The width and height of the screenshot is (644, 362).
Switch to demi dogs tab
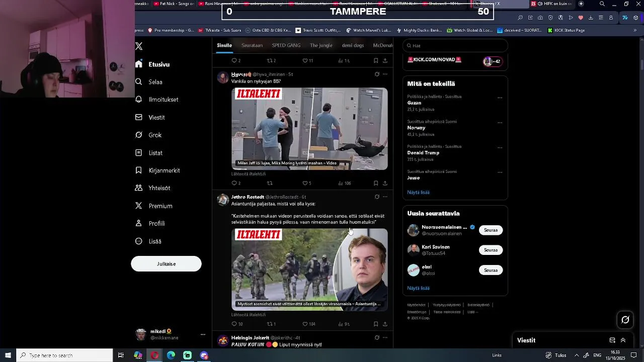click(353, 45)
